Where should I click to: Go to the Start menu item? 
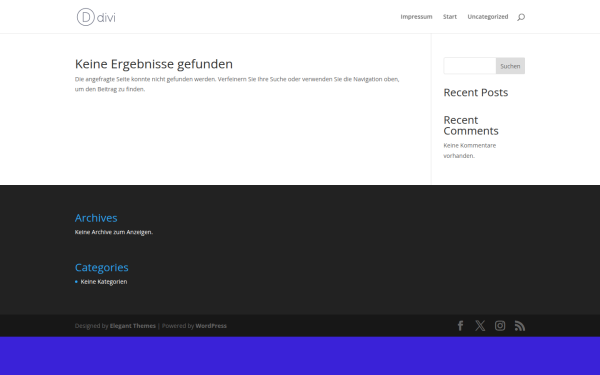click(x=450, y=16)
